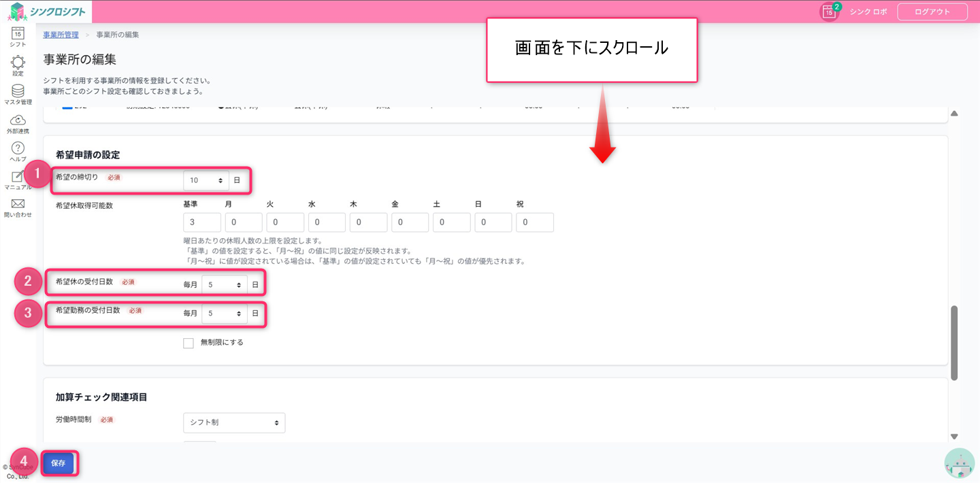The height and width of the screenshot is (483, 980).
Task: Click the 事業所管理 breadcrumb link
Action: pyautogui.click(x=61, y=35)
